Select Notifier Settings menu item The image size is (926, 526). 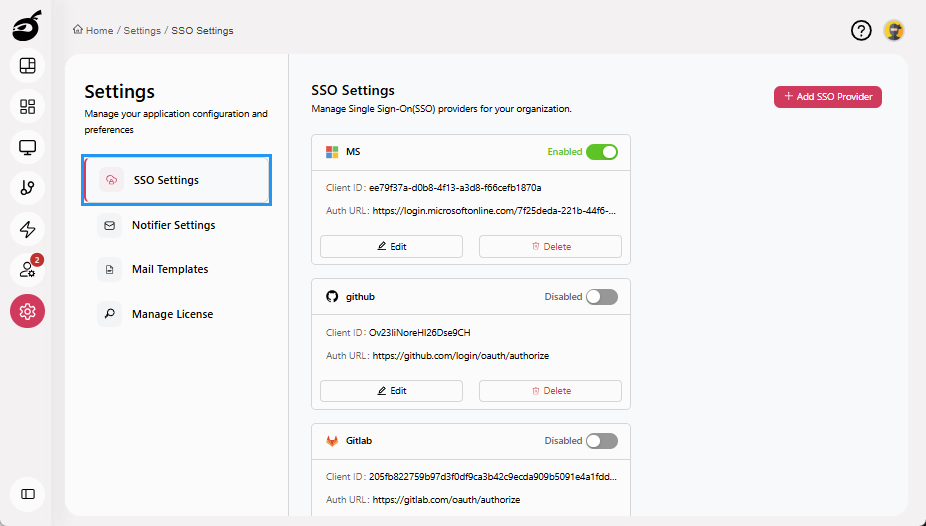pyautogui.click(x=173, y=226)
